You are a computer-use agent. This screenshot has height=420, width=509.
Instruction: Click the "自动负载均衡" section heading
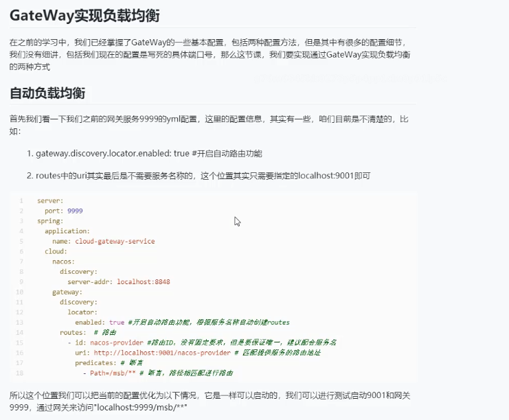click(47, 93)
